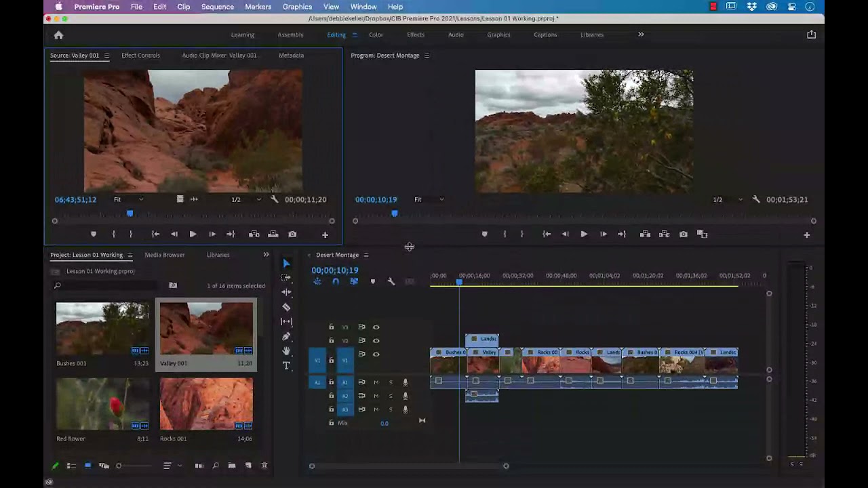This screenshot has width=868, height=488.
Task: Select the Red flower clip thumbnail
Action: pos(103,405)
